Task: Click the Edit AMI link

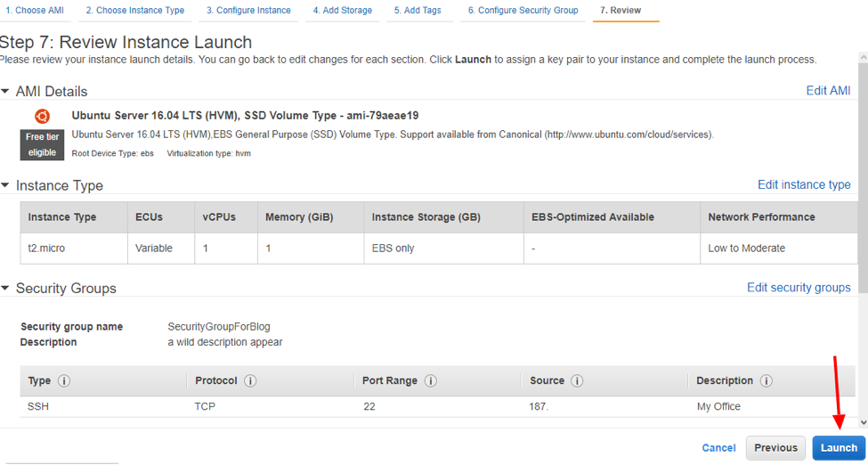Action: click(828, 91)
